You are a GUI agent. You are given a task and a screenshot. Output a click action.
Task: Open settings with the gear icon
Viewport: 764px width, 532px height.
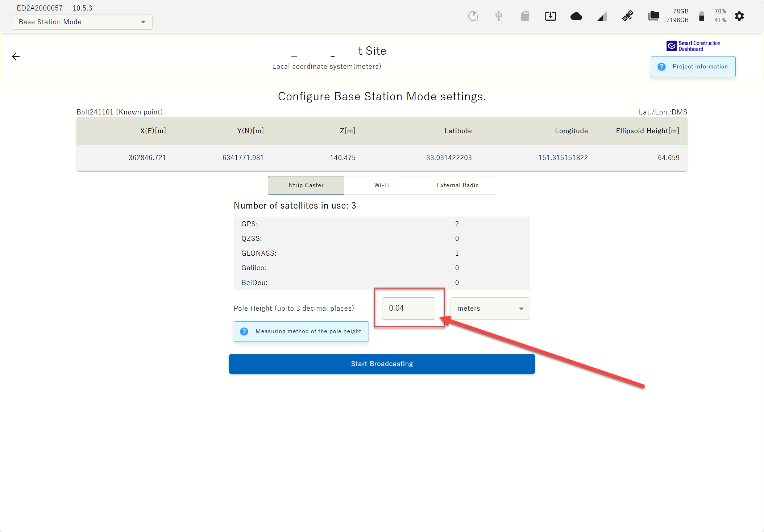point(739,16)
